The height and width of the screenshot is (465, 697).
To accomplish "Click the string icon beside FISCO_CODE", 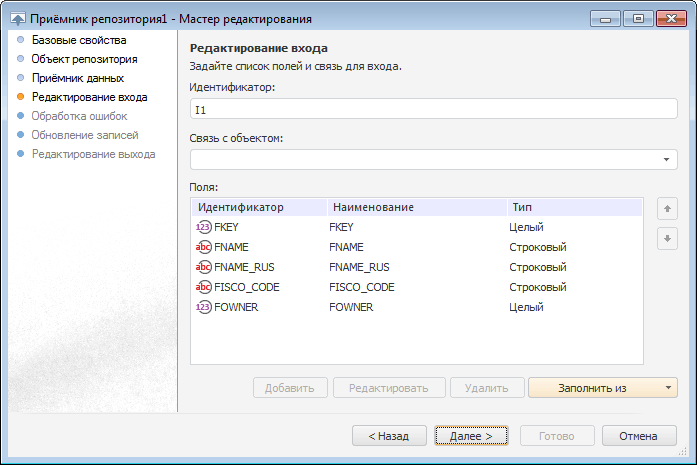I will (x=203, y=287).
